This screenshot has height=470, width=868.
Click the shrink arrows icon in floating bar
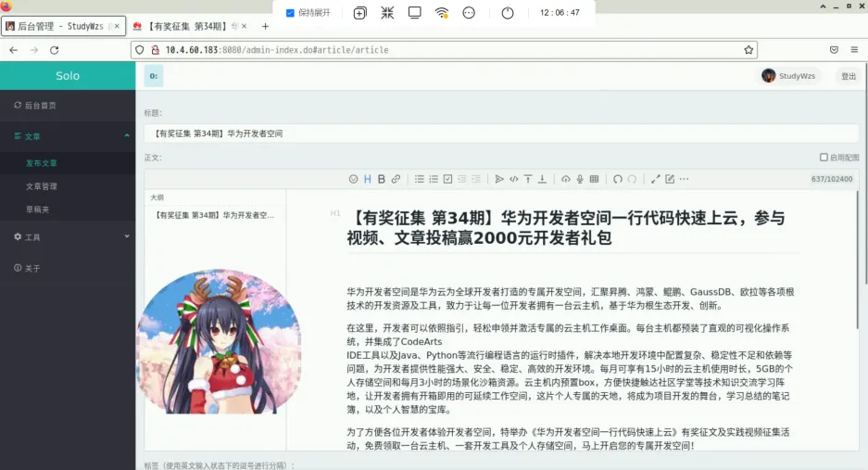point(387,13)
